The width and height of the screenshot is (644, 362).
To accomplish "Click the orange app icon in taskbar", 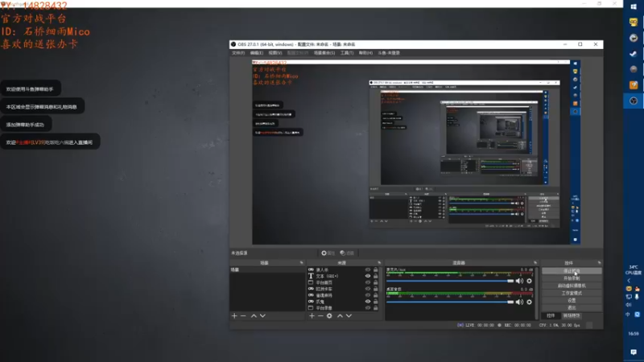I will coord(634,85).
